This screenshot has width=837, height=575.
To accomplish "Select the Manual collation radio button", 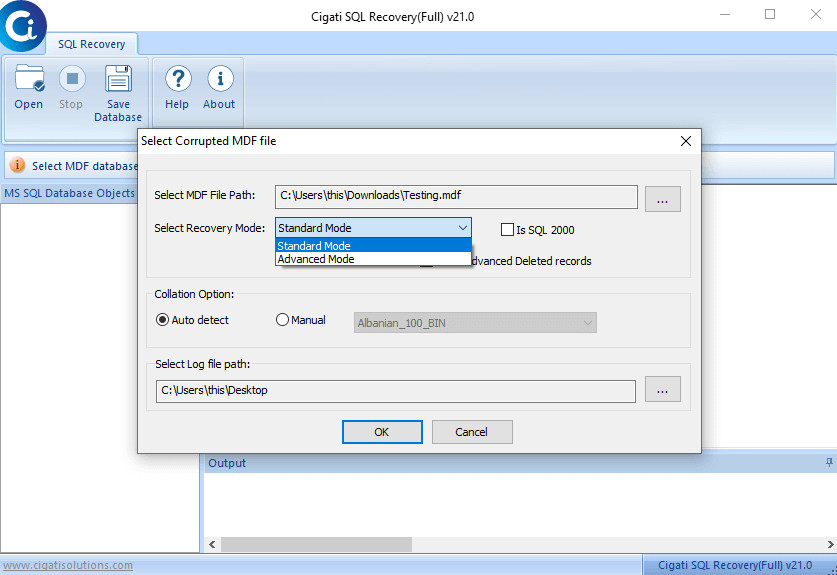I will click(x=282, y=320).
